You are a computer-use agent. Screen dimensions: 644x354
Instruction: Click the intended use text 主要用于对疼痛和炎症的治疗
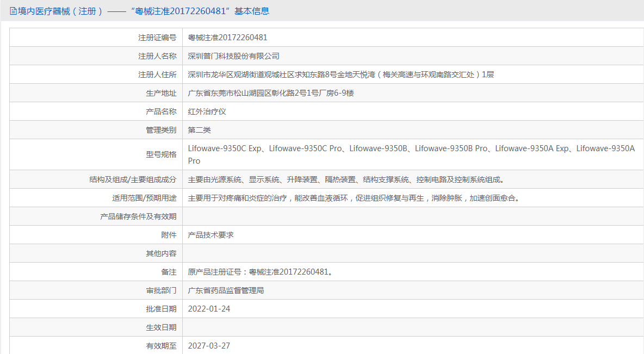(x=355, y=198)
